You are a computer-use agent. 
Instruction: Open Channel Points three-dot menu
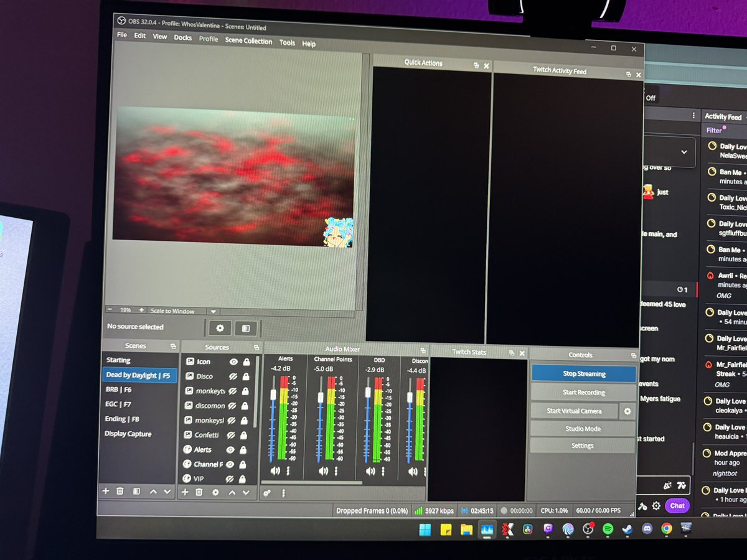click(336, 472)
